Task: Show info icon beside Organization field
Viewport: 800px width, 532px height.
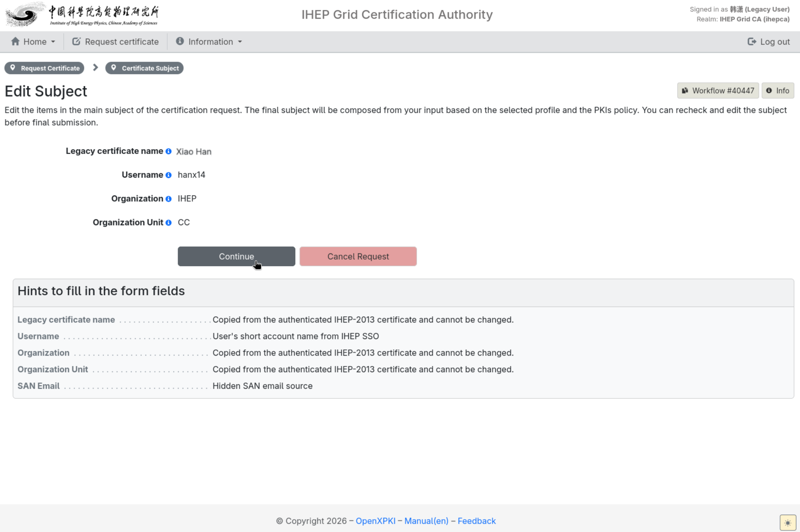Action: [169, 199]
